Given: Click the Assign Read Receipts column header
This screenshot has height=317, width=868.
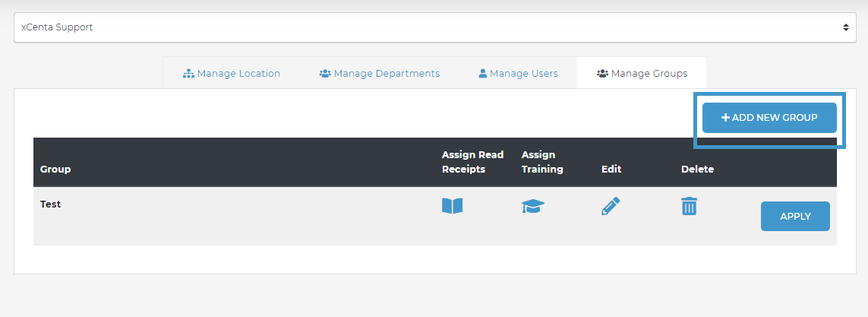Looking at the screenshot, I should (x=473, y=162).
